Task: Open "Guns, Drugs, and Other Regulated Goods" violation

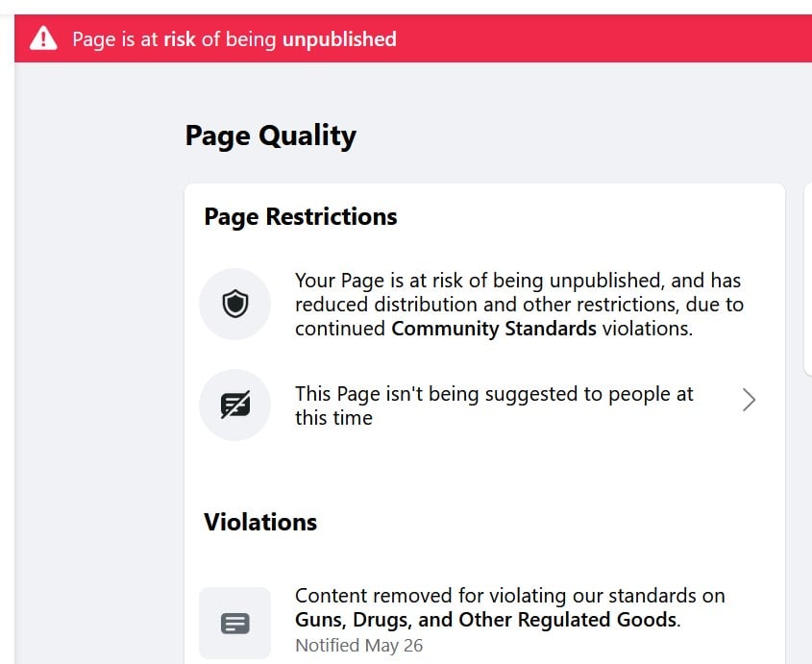Action: 485,620
